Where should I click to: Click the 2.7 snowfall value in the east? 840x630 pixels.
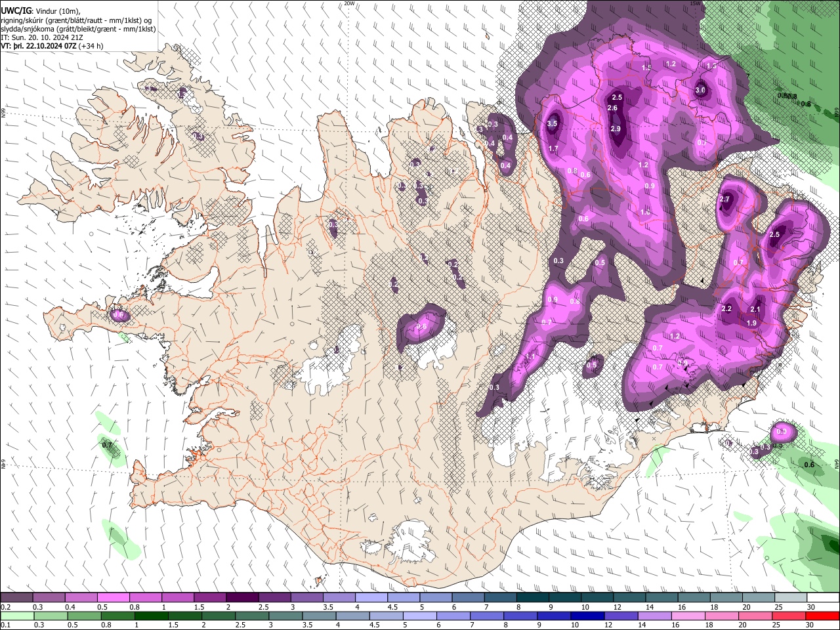(x=724, y=199)
